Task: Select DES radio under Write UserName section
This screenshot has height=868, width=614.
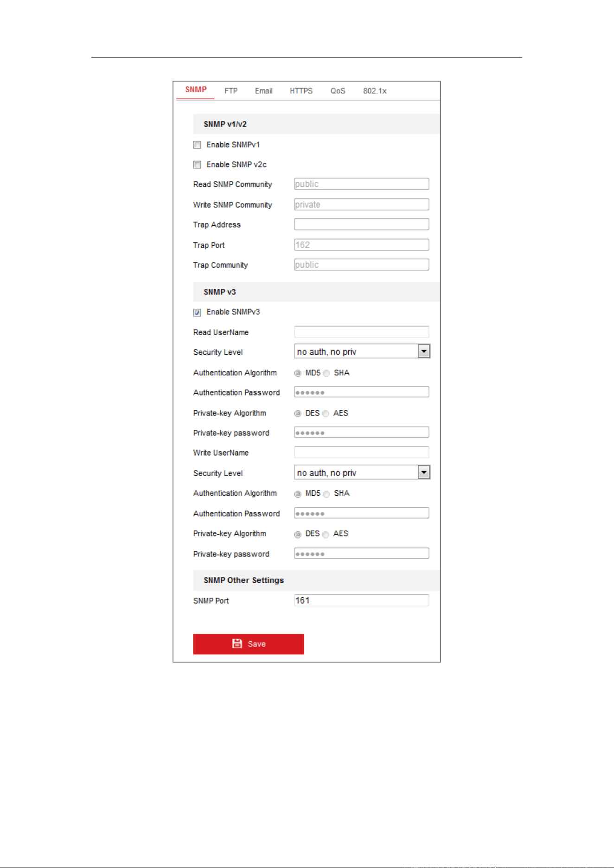Action: pos(298,535)
